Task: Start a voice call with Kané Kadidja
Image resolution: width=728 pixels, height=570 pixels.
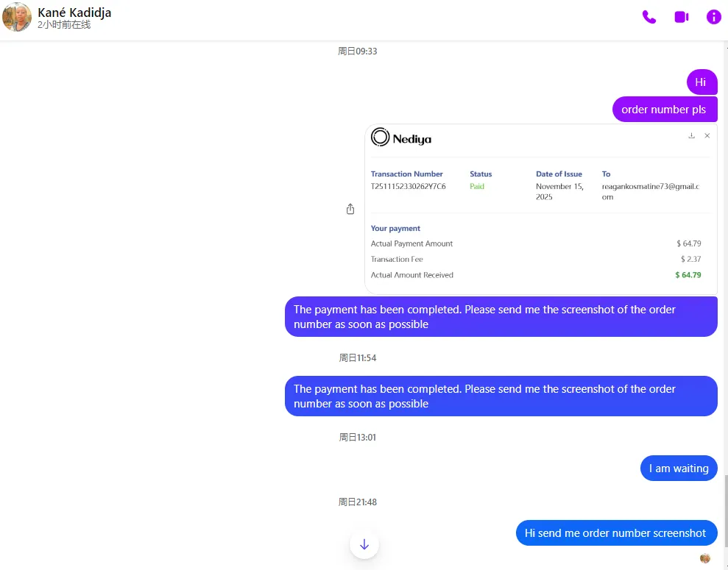Action: [x=649, y=17]
